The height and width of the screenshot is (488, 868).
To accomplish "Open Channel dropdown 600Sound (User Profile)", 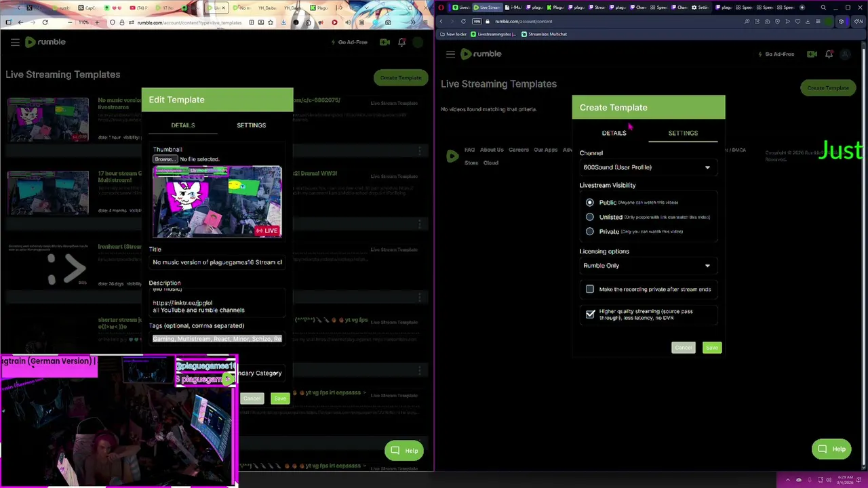I will (648, 167).
